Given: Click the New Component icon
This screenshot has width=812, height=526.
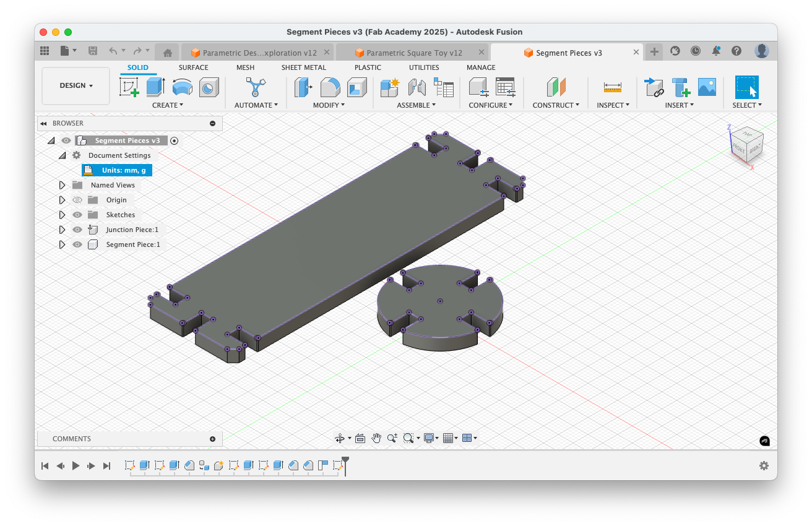Looking at the screenshot, I should coord(390,87).
